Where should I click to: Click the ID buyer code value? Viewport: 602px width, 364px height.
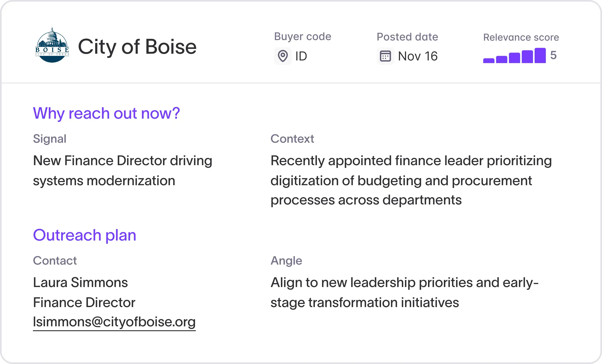(301, 56)
